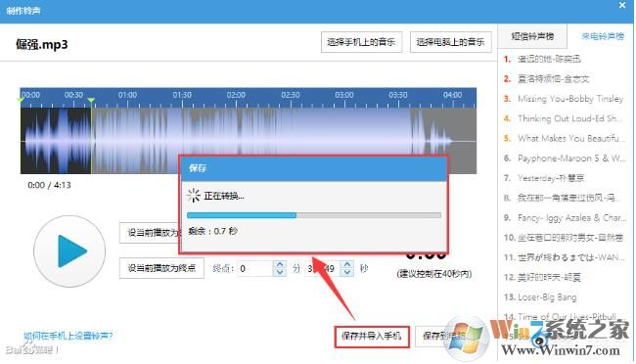Select song 11 世界が終わるまでは-WAN...
The image size is (636, 364).
click(x=564, y=257)
